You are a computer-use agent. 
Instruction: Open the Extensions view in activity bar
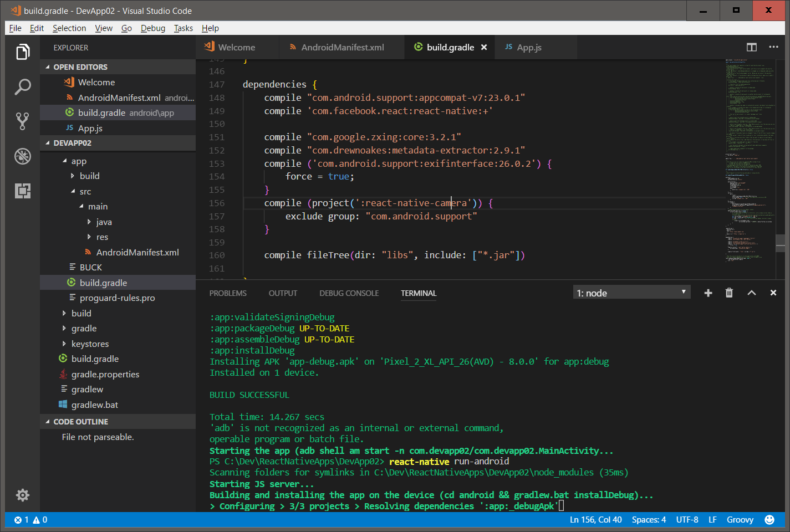click(23, 191)
